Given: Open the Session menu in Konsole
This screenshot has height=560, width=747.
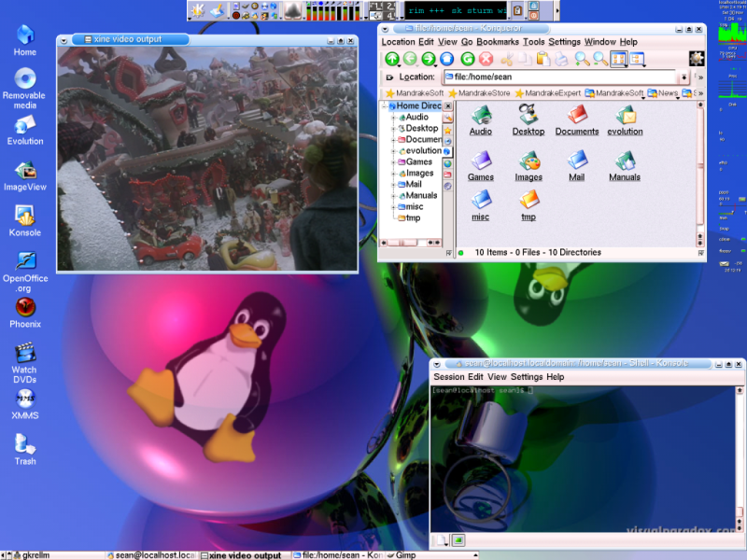Looking at the screenshot, I should coord(449,377).
